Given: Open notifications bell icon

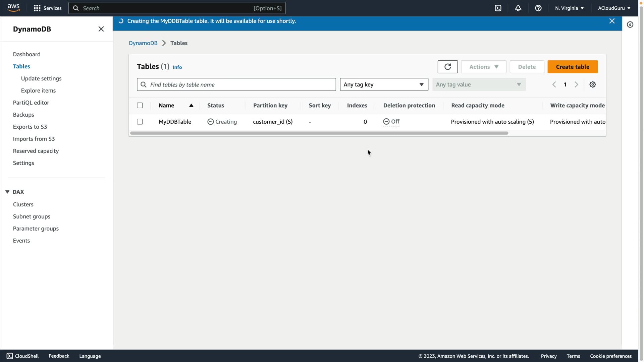Looking at the screenshot, I should [x=518, y=8].
